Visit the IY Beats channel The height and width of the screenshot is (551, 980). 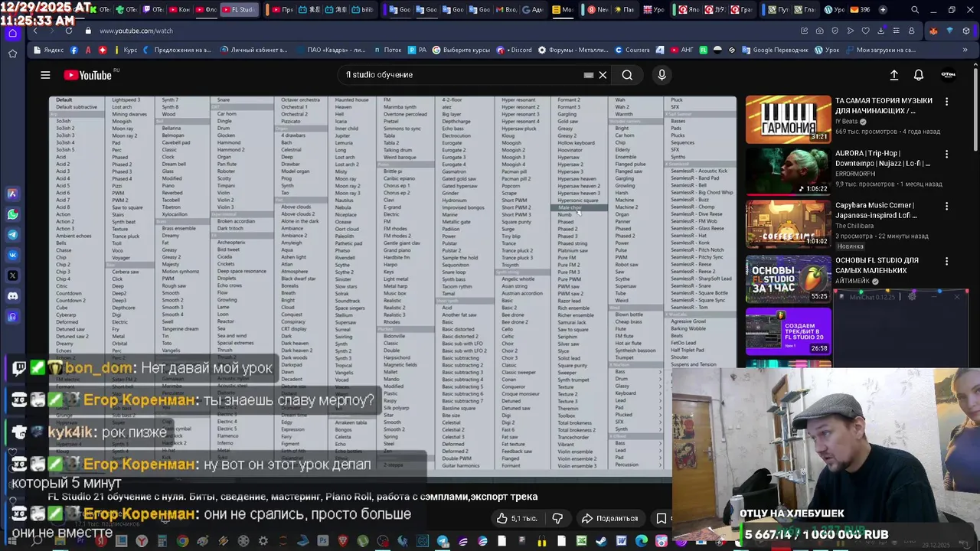(x=847, y=121)
